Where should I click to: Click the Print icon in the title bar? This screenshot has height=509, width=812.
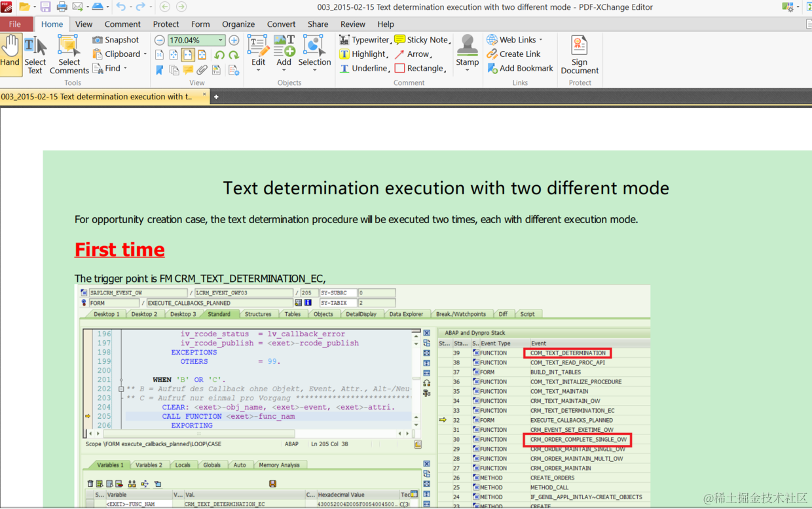point(62,7)
